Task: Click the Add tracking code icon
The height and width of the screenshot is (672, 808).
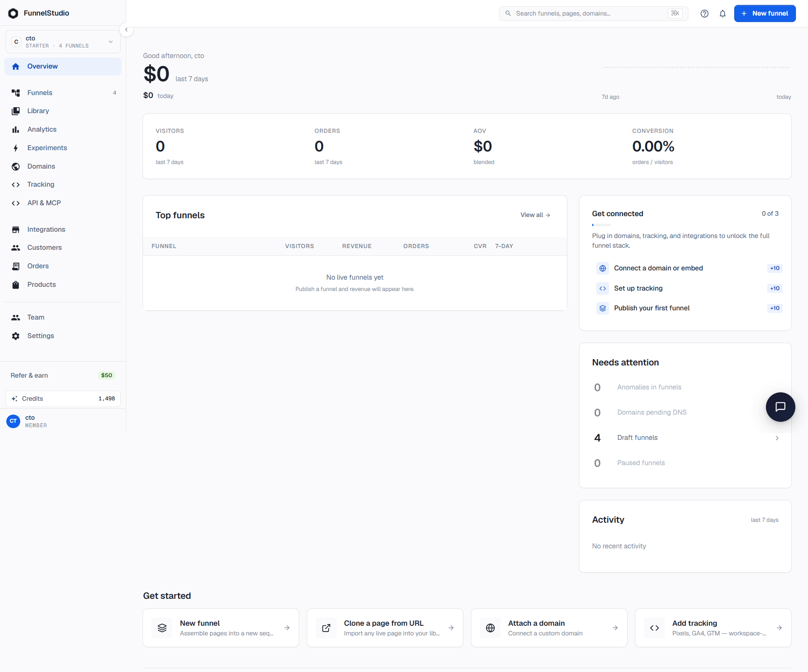Action: (654, 628)
